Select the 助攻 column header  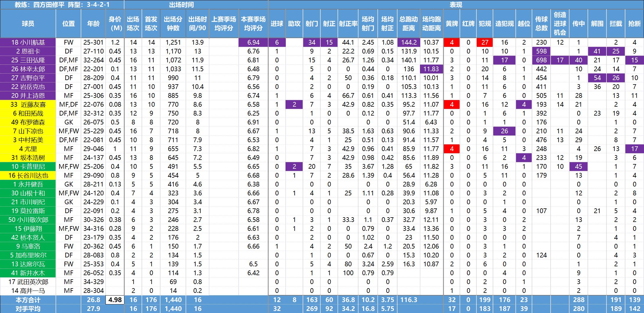click(294, 24)
